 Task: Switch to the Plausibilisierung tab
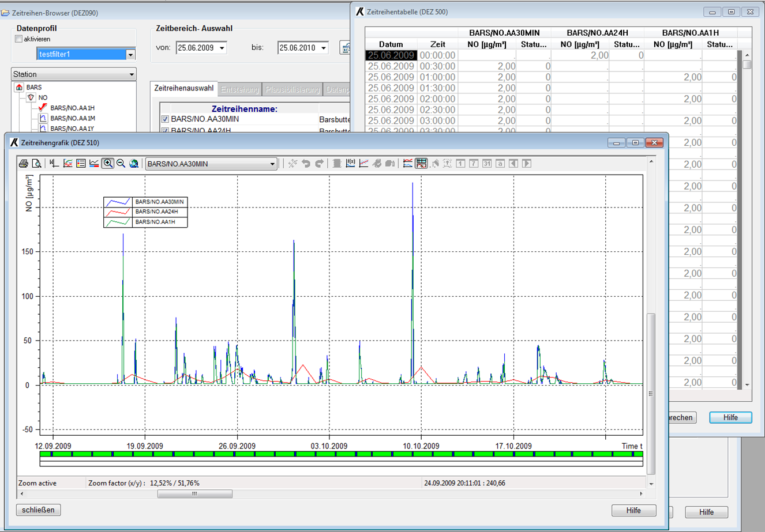(x=292, y=89)
